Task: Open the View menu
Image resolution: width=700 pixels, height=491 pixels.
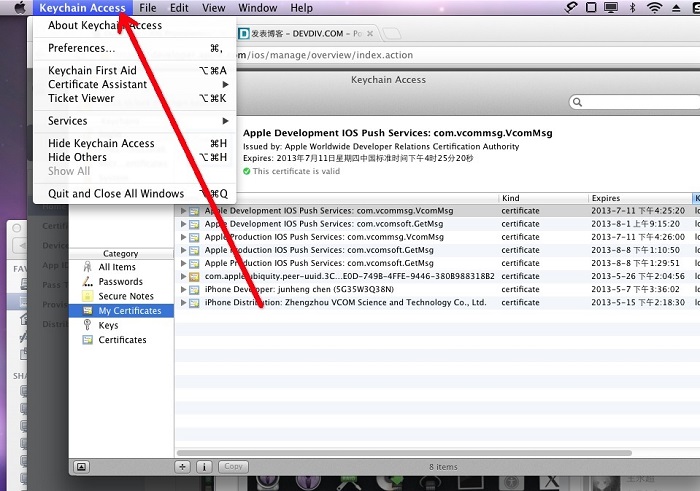Action: coord(213,8)
